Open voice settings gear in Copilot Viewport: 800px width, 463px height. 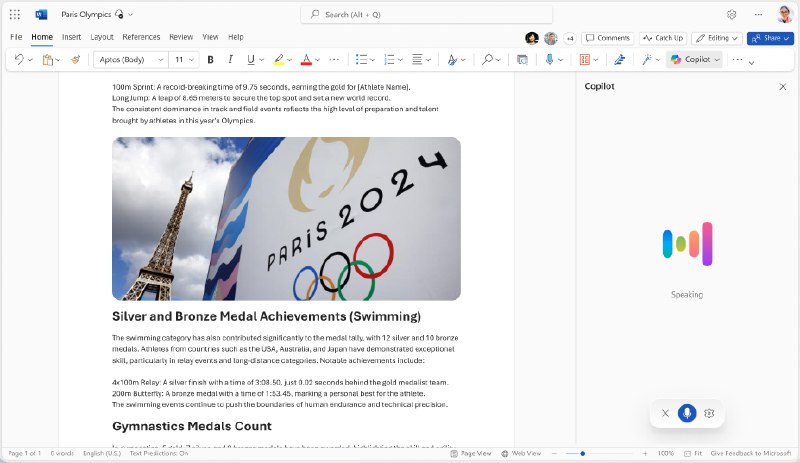click(x=709, y=413)
